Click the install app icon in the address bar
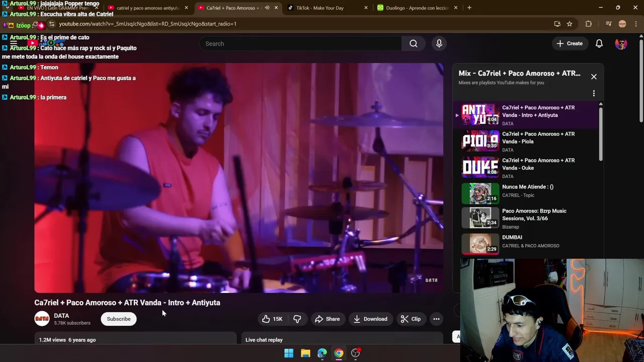The width and height of the screenshot is (644, 362). click(557, 24)
